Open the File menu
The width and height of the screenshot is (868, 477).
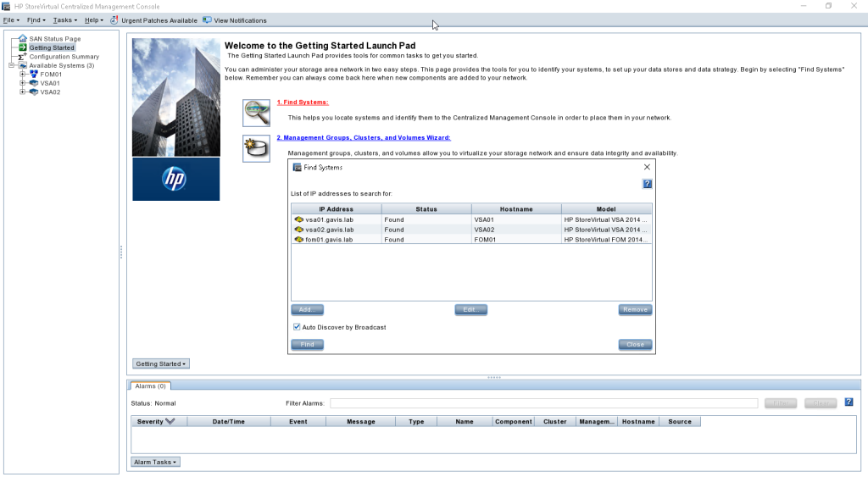[11, 20]
